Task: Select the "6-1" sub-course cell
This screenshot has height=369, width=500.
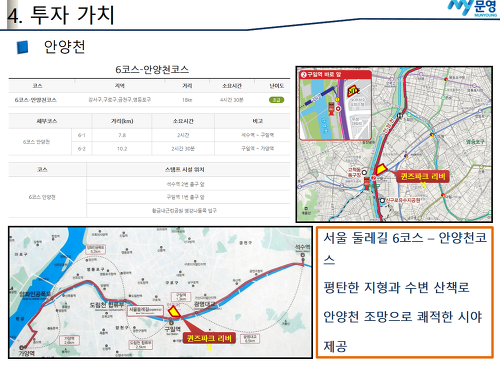Action: [82, 135]
